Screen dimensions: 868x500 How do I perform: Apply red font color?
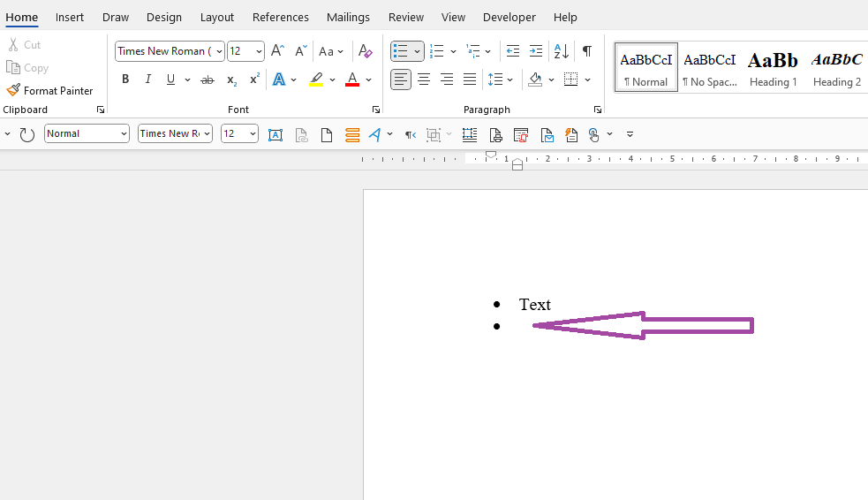352,80
